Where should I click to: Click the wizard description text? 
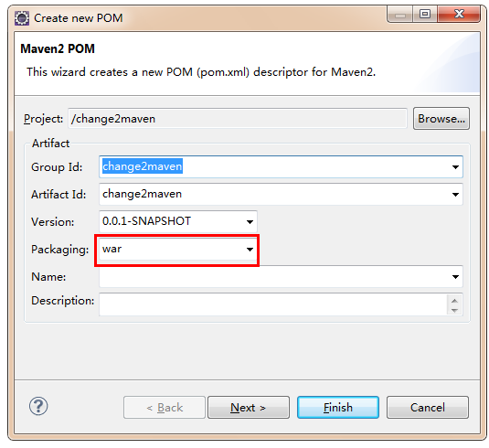pyautogui.click(x=201, y=72)
